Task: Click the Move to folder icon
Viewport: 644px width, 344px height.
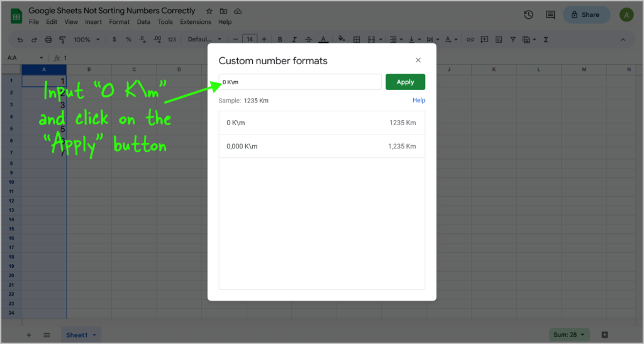Action: pos(223,11)
